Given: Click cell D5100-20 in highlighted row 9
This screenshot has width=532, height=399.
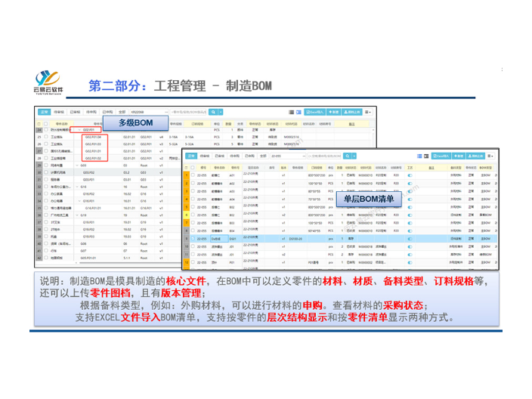Looking at the screenshot, I should [295, 239].
